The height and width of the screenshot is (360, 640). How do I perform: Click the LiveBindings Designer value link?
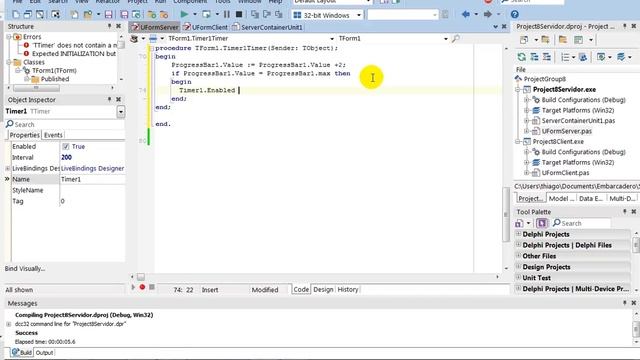pos(93,168)
